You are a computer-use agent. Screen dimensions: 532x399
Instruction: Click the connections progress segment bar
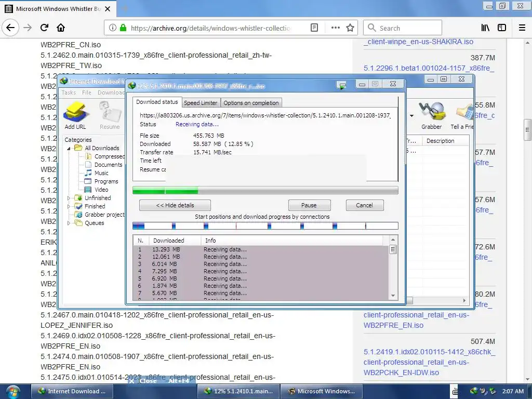[x=265, y=225]
